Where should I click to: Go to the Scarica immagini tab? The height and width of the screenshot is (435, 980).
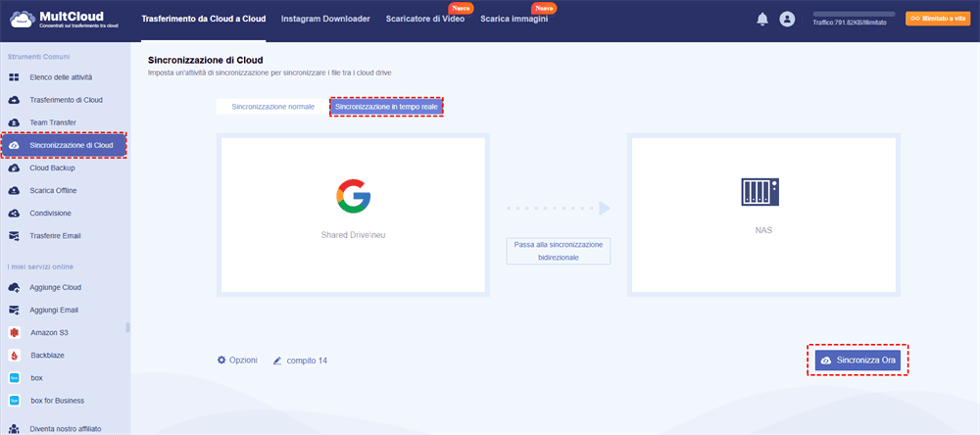click(514, 19)
